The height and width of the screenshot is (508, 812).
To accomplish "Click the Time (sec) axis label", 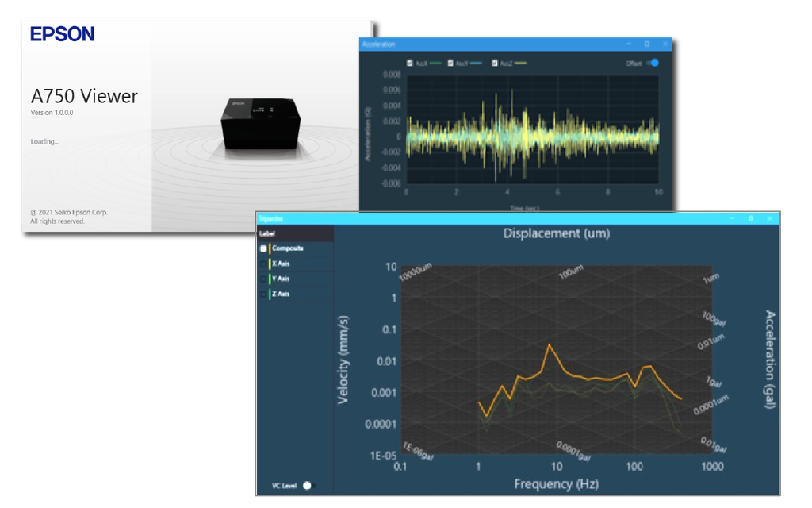I will click(525, 209).
